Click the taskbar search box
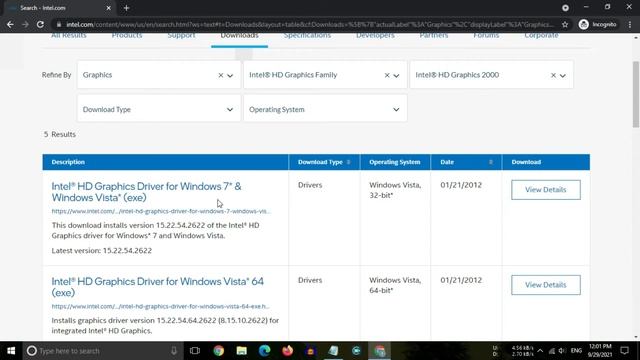Screen dimensions: 640x360 tap(102, 351)
